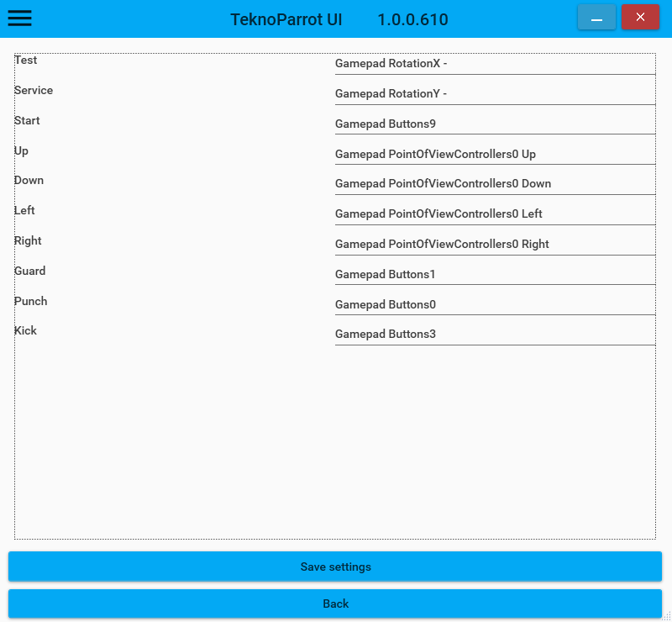Image resolution: width=672 pixels, height=622 pixels.
Task: Edit the Test input field (Gamepad RotationX -)
Action: click(495, 64)
